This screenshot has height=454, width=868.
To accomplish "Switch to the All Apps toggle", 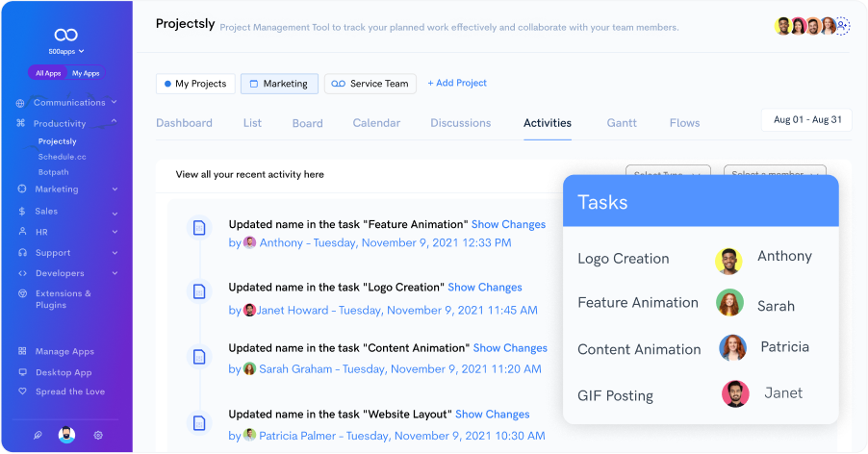I will point(48,73).
